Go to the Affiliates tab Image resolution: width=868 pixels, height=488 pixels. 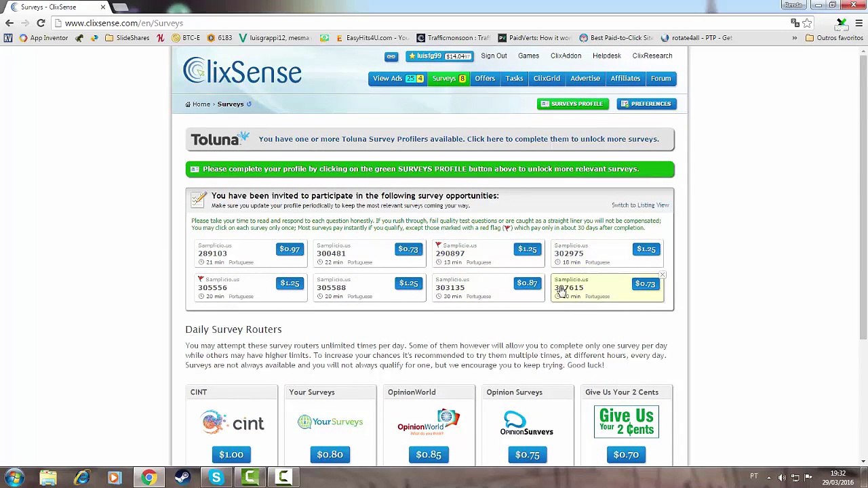(x=625, y=79)
